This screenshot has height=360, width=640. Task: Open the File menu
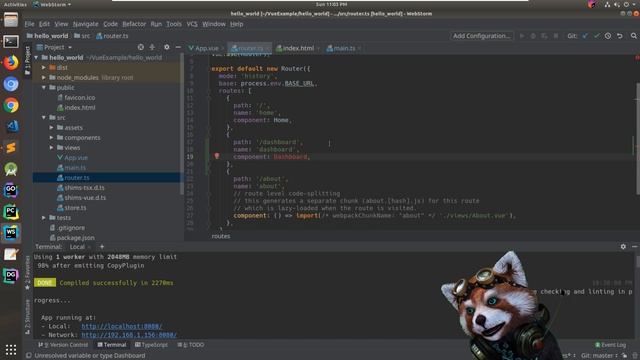pyautogui.click(x=29, y=24)
